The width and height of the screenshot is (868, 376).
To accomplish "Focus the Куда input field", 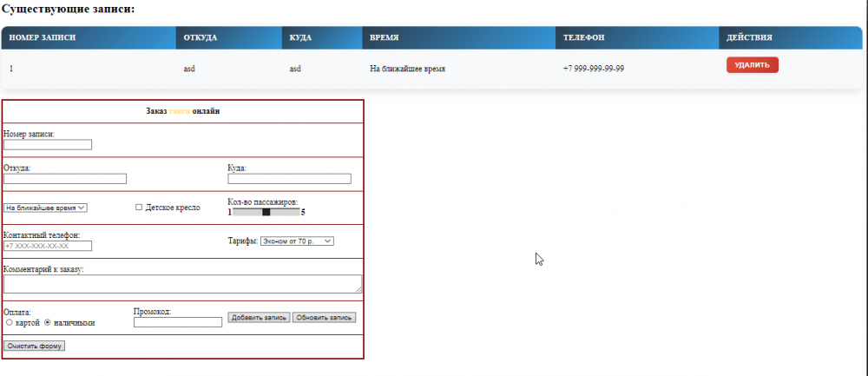I will (289, 178).
